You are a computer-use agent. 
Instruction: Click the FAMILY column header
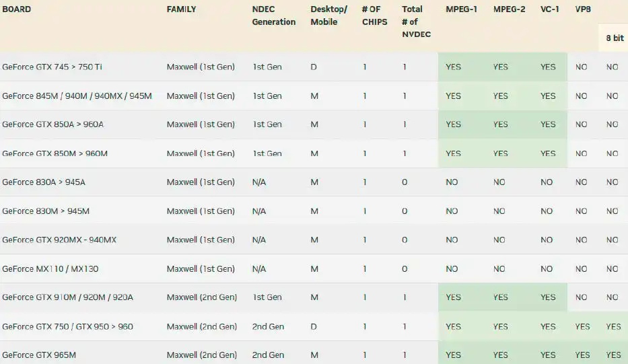click(x=181, y=9)
